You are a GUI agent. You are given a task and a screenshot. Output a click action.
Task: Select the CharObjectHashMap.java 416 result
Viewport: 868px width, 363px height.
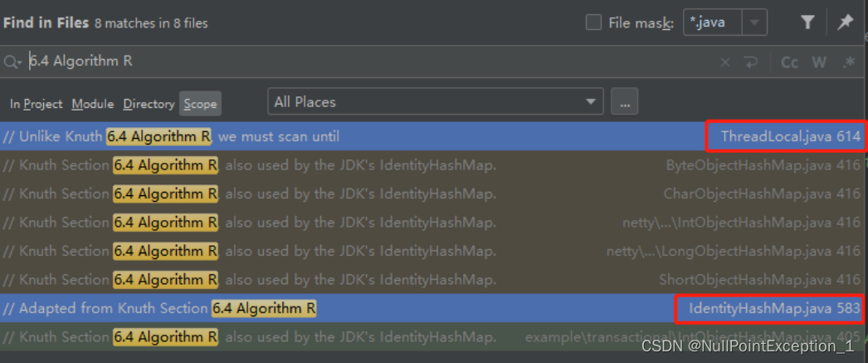[x=432, y=194]
